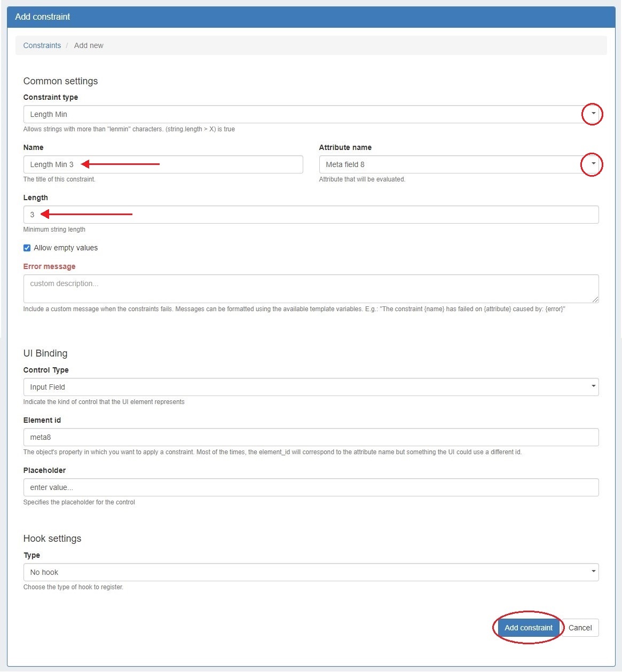Click the Error message text area
This screenshot has width=622, height=672.
point(310,288)
